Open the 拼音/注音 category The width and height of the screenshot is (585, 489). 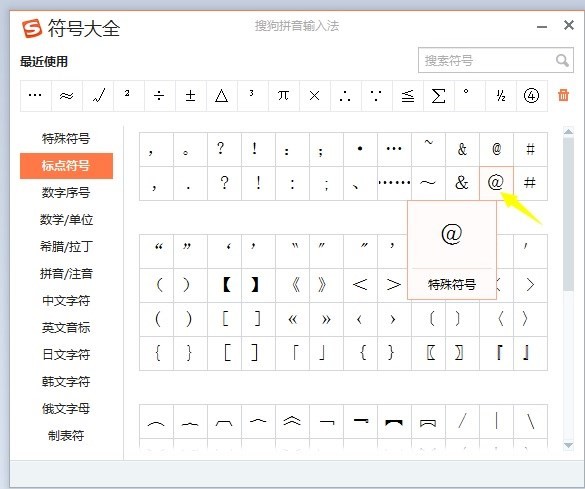pyautogui.click(x=66, y=274)
